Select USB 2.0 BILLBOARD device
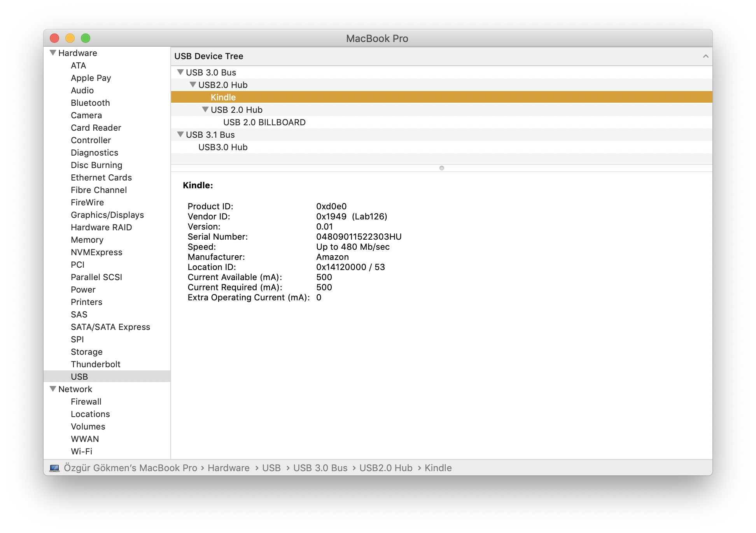This screenshot has height=533, width=756. (x=264, y=122)
